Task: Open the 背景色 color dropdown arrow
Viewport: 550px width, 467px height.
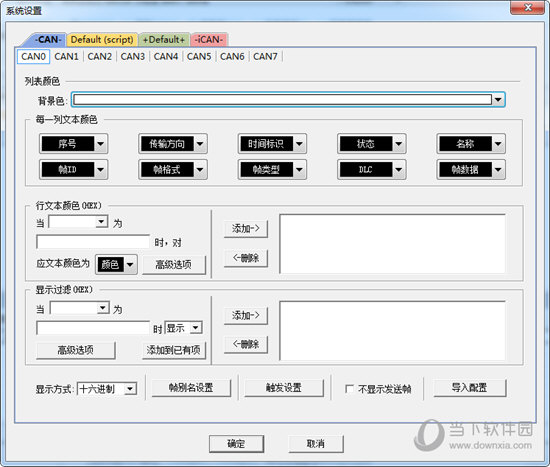Action: point(498,100)
